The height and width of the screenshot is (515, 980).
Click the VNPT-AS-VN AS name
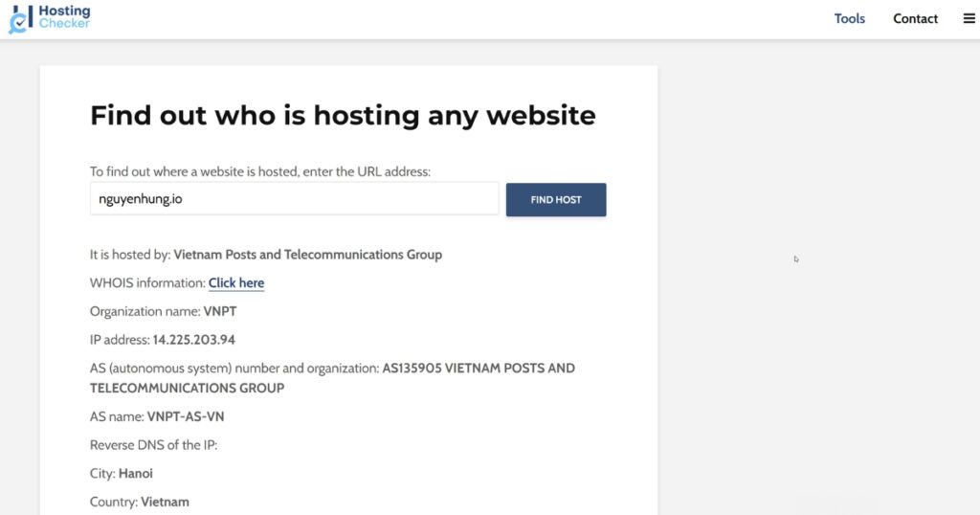(x=186, y=416)
